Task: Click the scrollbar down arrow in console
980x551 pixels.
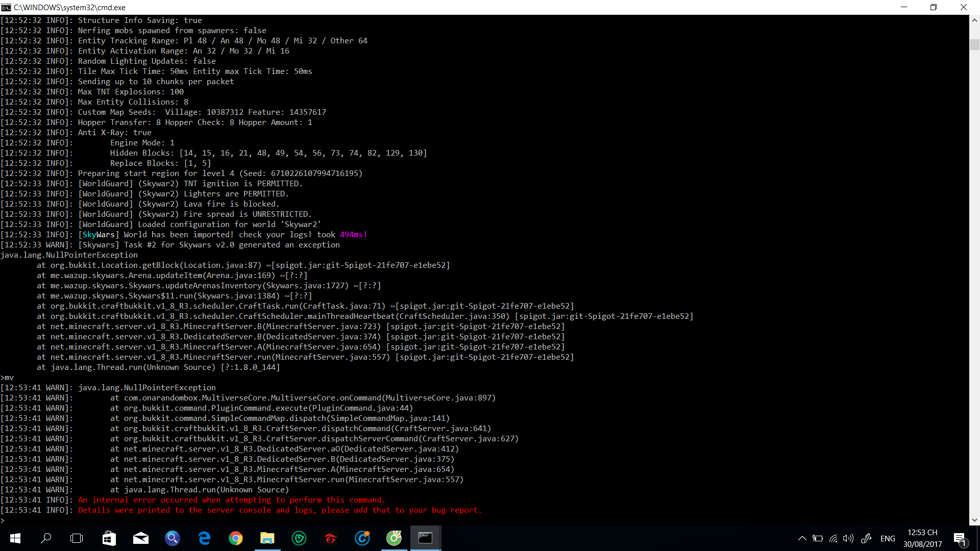Action: coord(974,520)
